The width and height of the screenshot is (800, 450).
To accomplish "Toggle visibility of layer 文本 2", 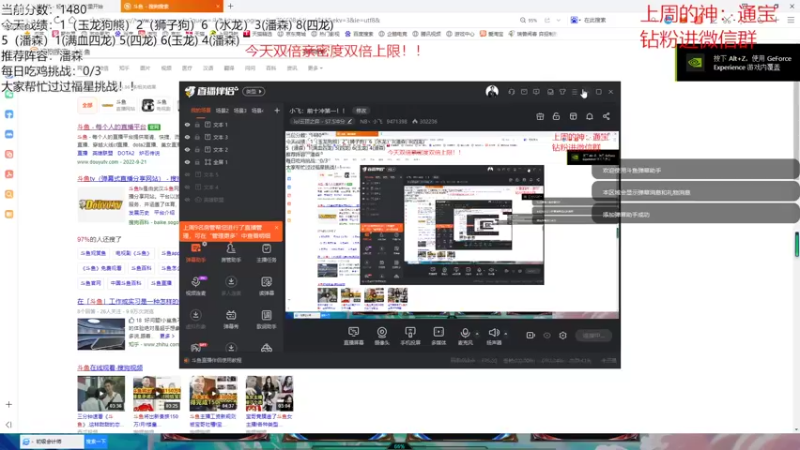I will [x=187, y=149].
